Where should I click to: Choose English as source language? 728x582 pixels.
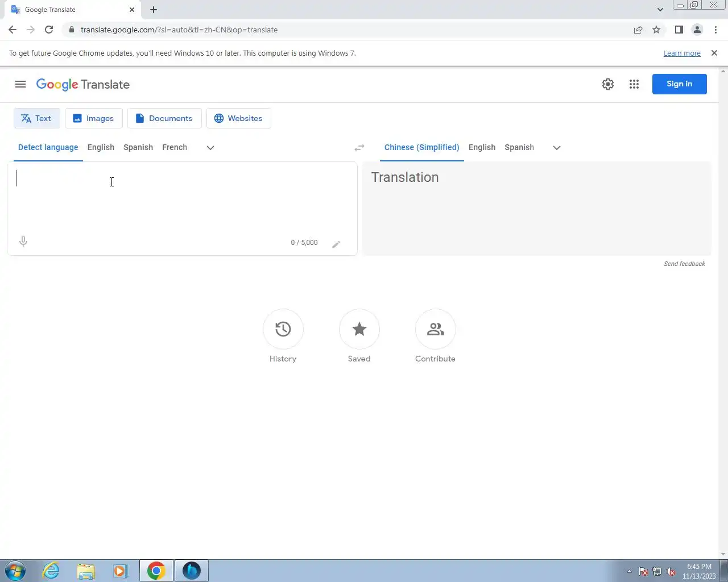coord(101,147)
